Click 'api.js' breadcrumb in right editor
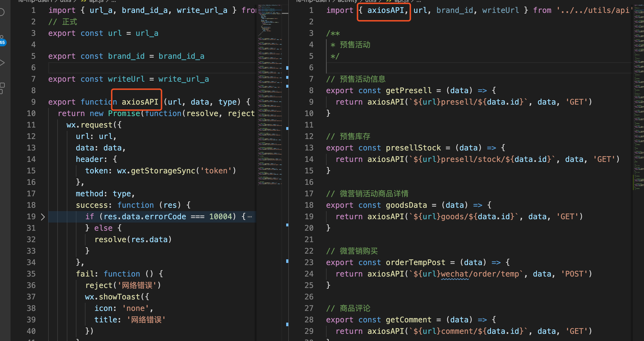Viewport: 644px width, 341px height. pyautogui.click(x=401, y=1)
